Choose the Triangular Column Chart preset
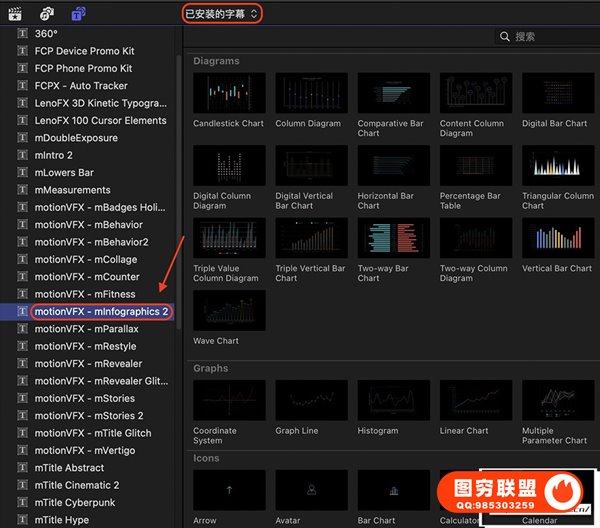This screenshot has height=528, width=600. pyautogui.click(x=557, y=166)
